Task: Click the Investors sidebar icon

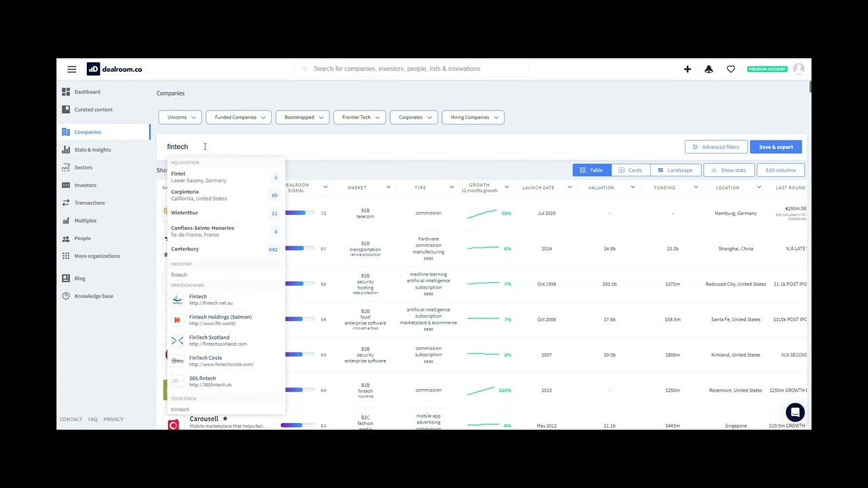Action: click(x=66, y=185)
